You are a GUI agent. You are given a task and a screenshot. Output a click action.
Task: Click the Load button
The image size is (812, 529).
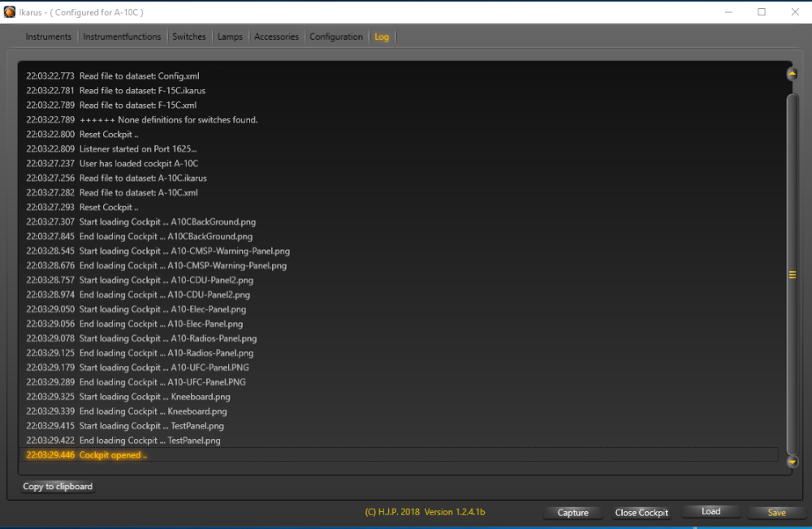coord(711,511)
